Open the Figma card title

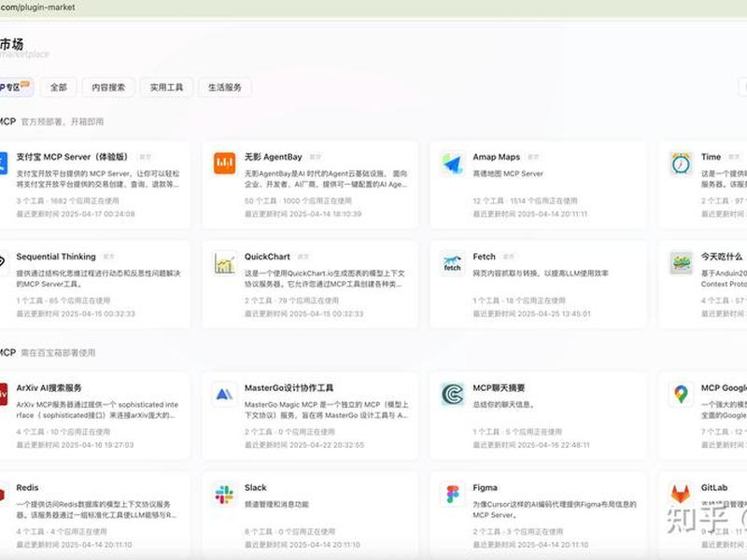[485, 487]
